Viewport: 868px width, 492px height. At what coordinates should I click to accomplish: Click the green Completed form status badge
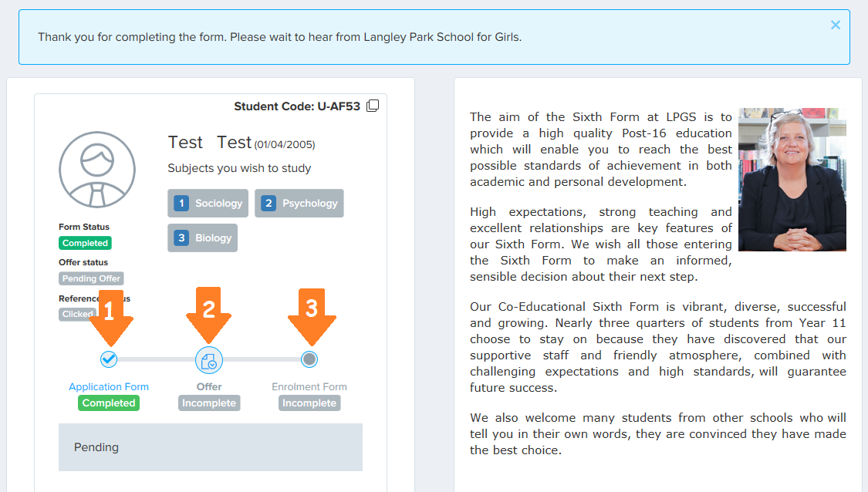pos(85,243)
